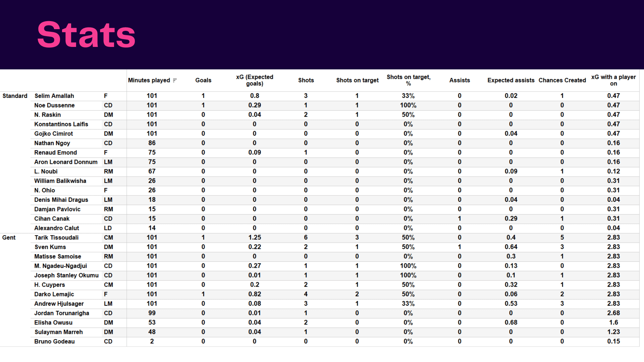Screen dimensions: 644x362
Task: Click the Goals column header
Action: pos(203,80)
